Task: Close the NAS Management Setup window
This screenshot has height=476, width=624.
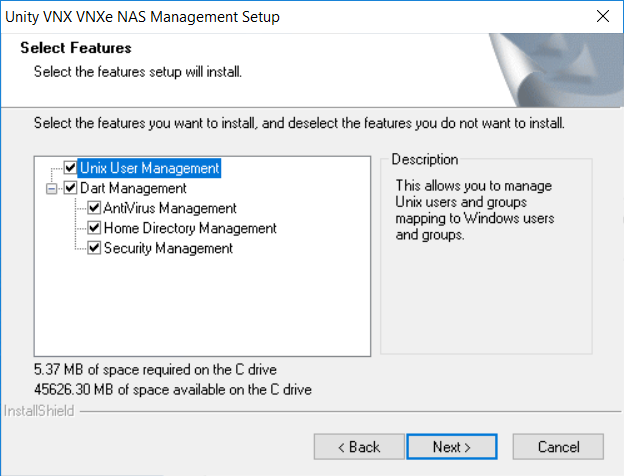Action: (x=602, y=17)
